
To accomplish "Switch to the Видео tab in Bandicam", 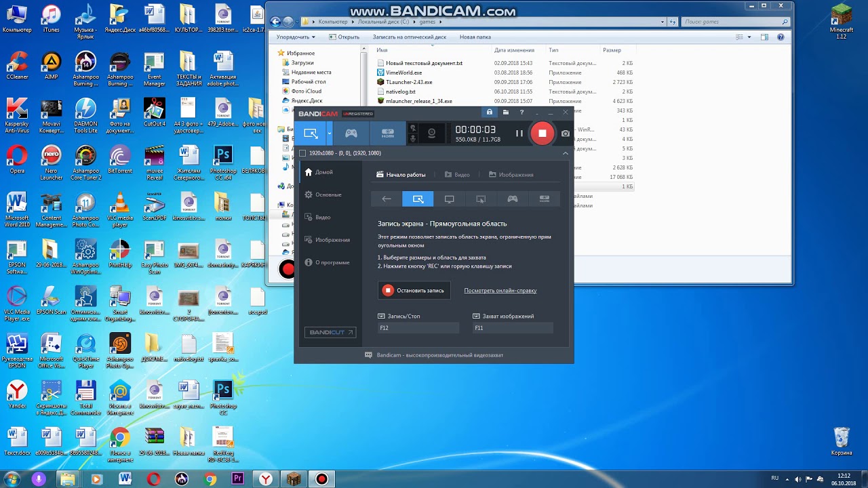I will 457,175.
